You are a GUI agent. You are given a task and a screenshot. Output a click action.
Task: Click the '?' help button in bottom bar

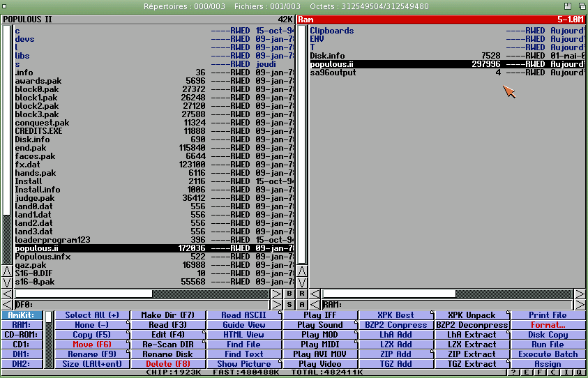tap(513, 372)
